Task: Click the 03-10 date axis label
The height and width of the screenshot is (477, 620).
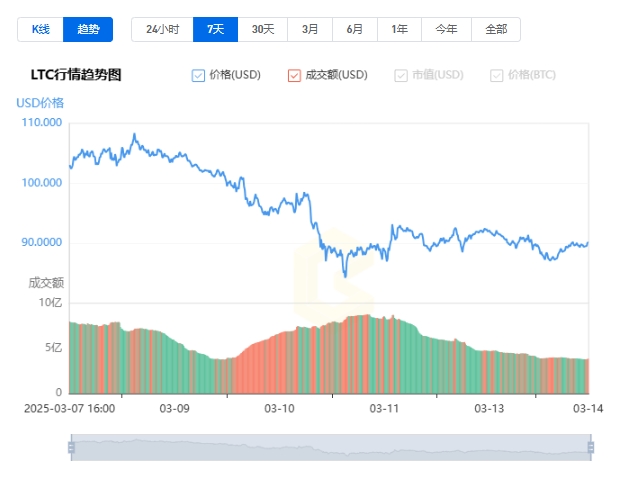Action: coord(279,408)
